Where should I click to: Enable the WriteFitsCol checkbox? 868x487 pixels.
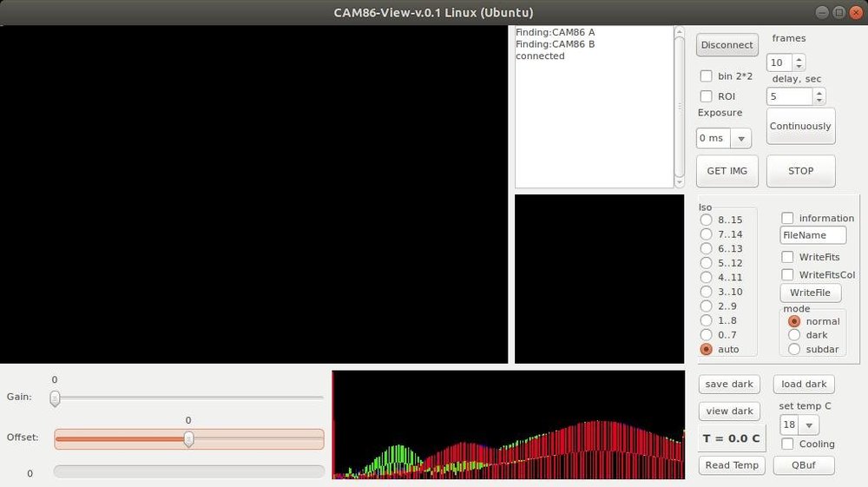787,274
